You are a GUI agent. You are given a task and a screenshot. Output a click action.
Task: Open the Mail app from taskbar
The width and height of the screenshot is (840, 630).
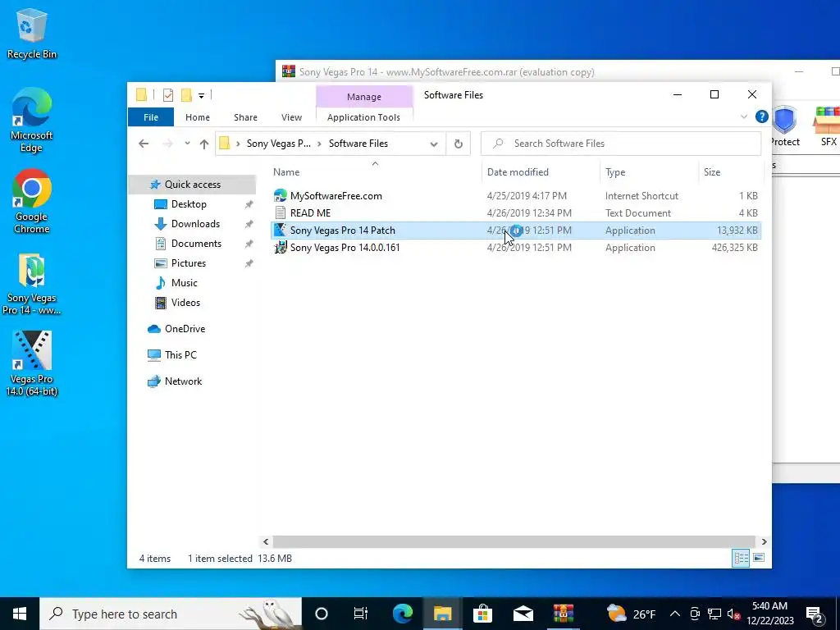523,614
